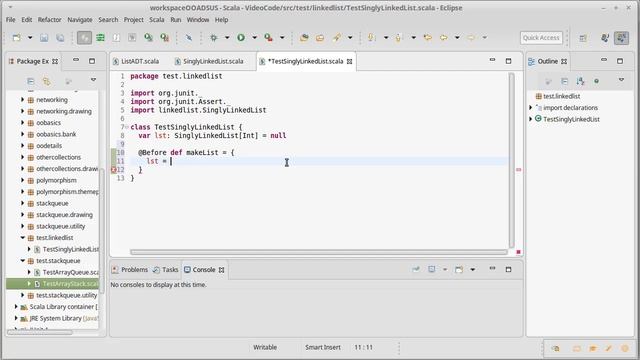This screenshot has width=640, height=360.
Task: Select the polymorphism package
Action: point(56,180)
